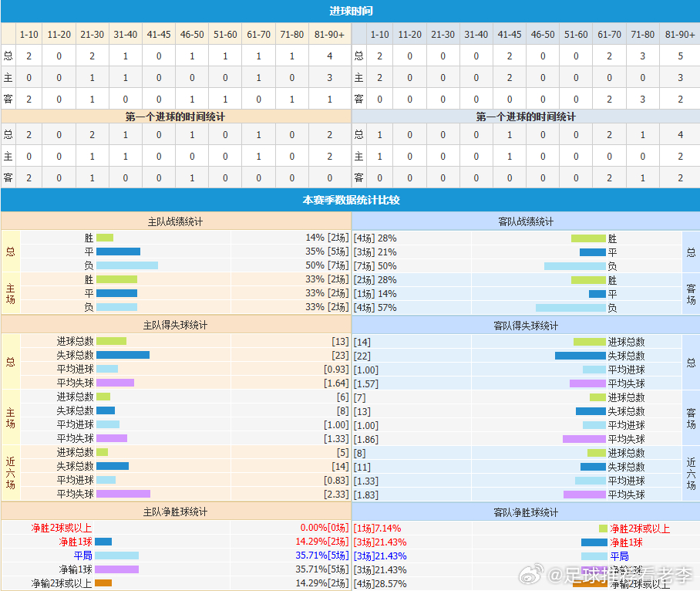Select the 主队战绩统计 heading
Image resolution: width=700 pixels, height=591 pixels.
(x=175, y=221)
